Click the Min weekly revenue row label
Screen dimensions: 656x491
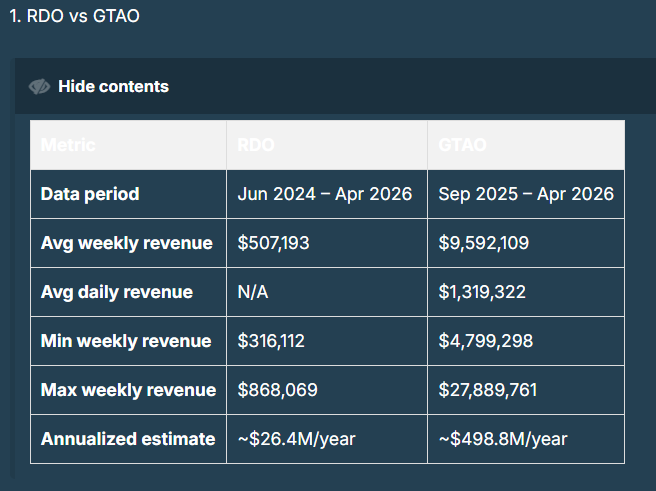(x=126, y=341)
